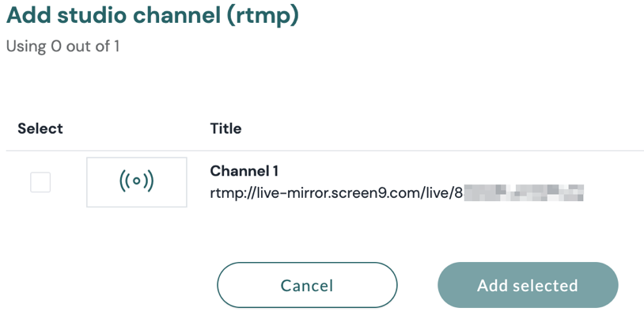Click the screen9.com stream address

point(396,192)
